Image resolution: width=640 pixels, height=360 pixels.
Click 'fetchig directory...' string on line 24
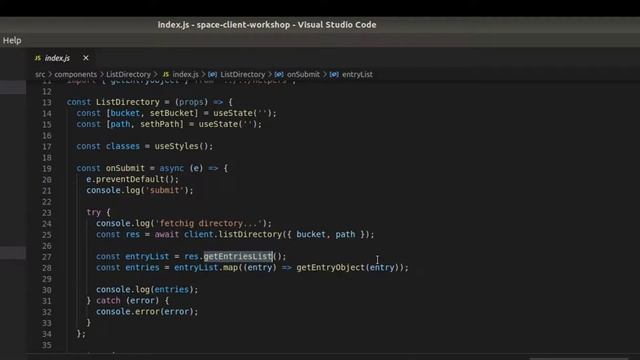pos(209,223)
